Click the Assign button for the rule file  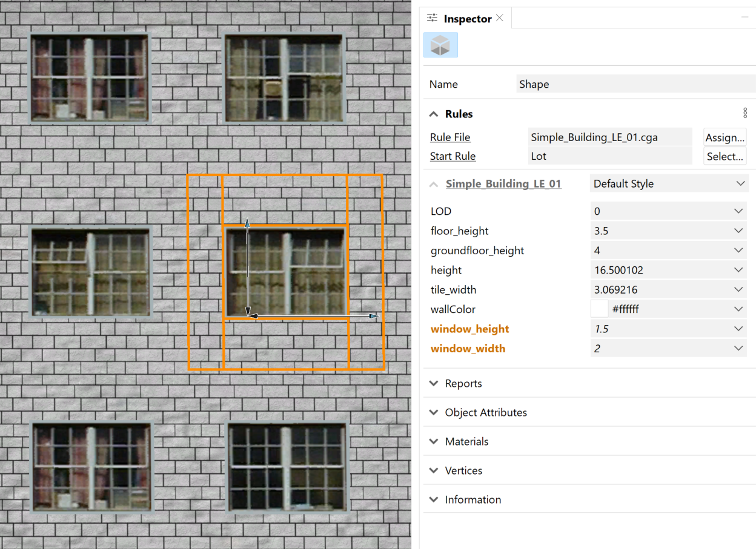[724, 137]
